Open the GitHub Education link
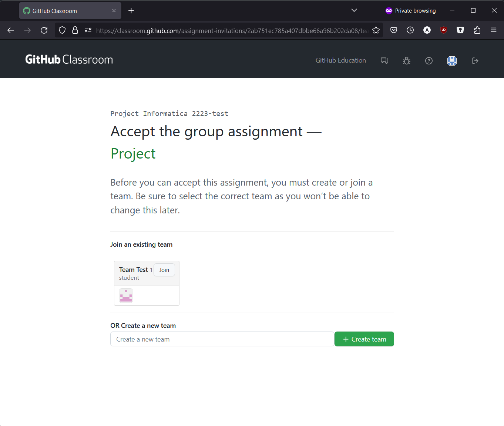The image size is (504, 426). pos(340,60)
